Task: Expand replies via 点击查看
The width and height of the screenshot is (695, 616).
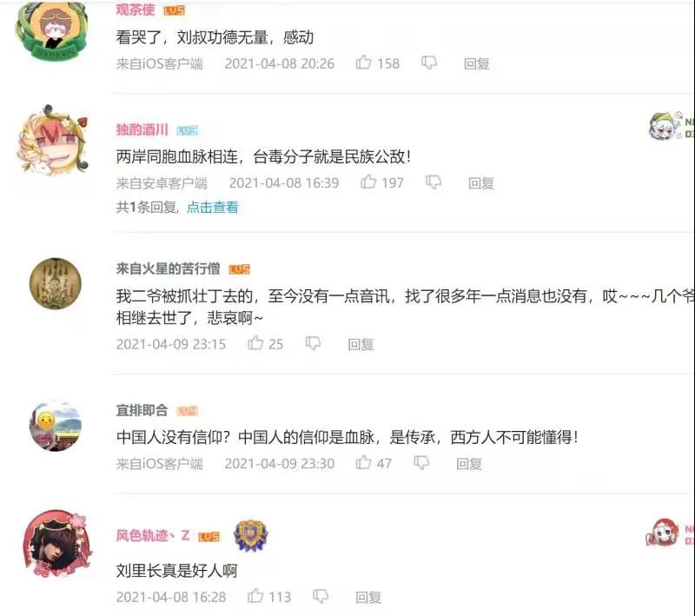Action: pyautogui.click(x=213, y=207)
